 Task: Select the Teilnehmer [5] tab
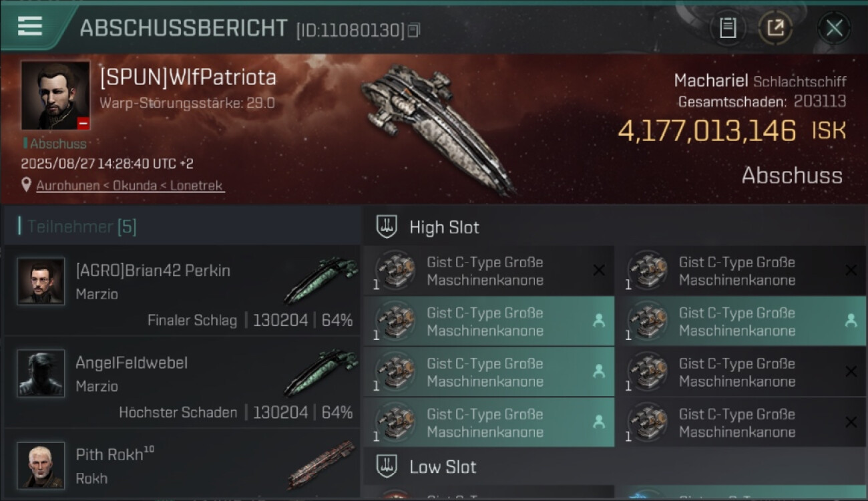click(x=81, y=226)
